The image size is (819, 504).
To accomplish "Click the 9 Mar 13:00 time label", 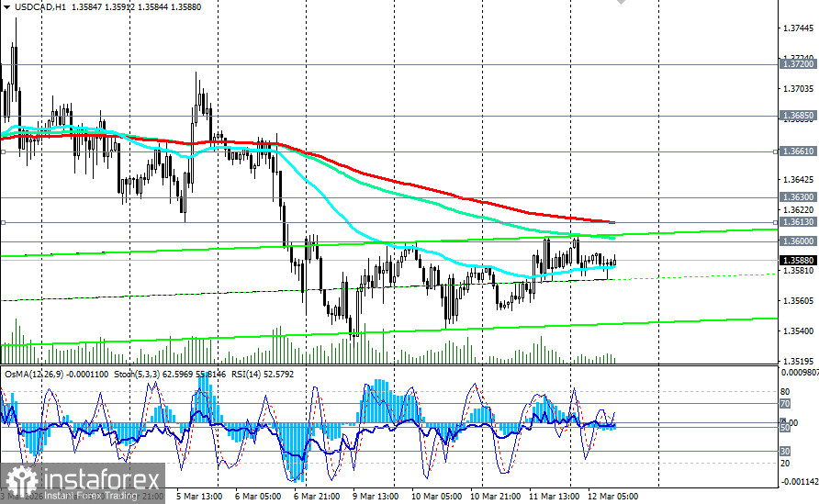I will click(x=375, y=496).
